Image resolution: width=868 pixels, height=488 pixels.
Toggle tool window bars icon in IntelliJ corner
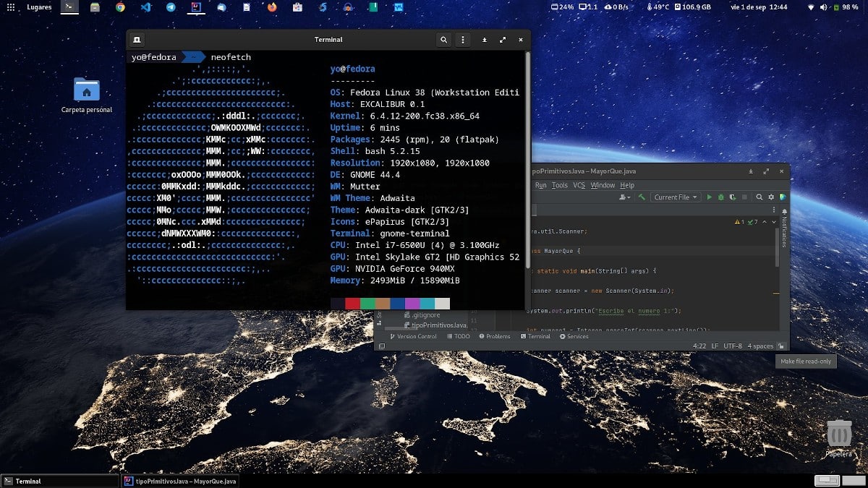(x=381, y=346)
